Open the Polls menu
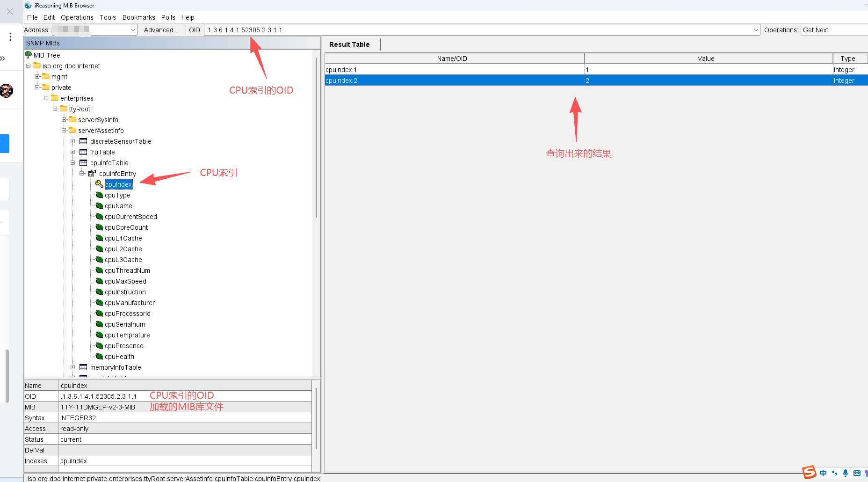868x482 pixels. (x=168, y=17)
